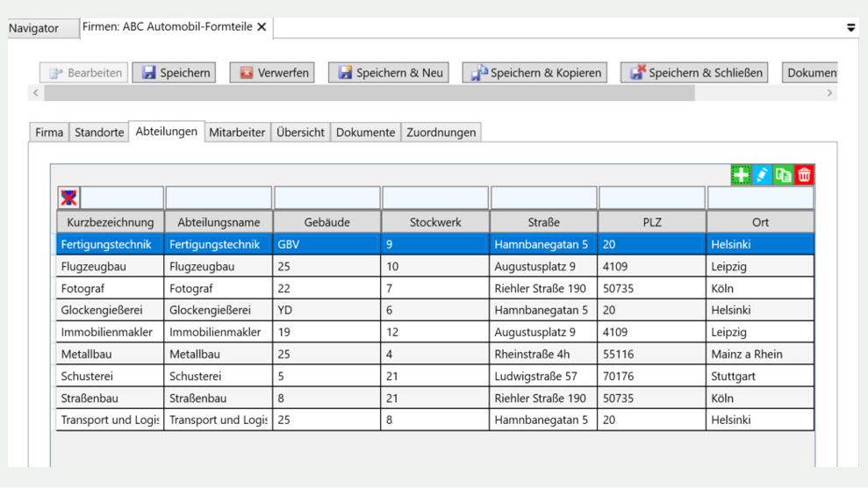Select Fertigungstechnik in Kurzbezeichnung column
868x489 pixels.
click(x=111, y=244)
